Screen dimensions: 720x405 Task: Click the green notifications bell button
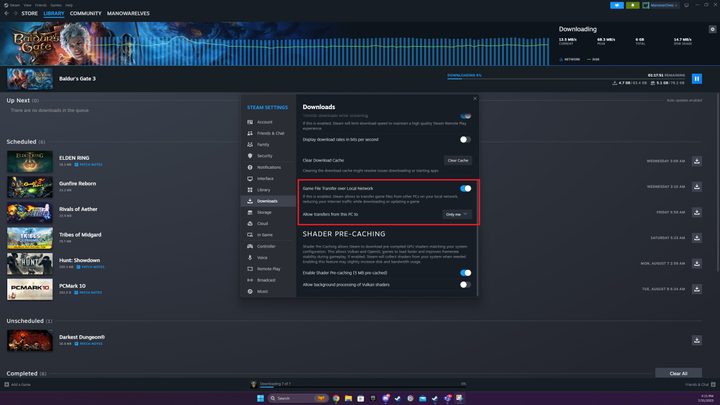point(632,5)
